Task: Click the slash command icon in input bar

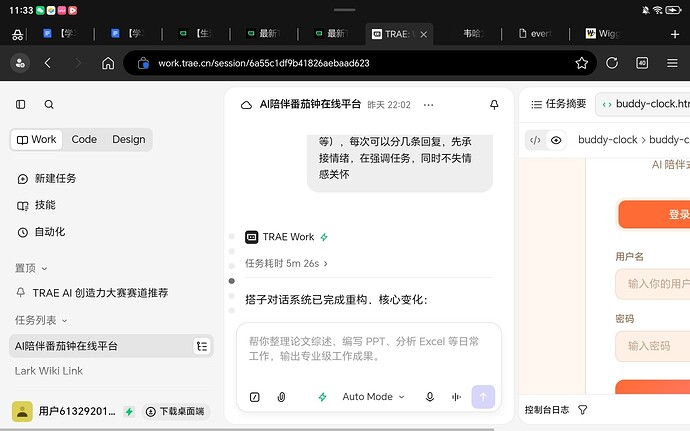Action: (x=254, y=397)
